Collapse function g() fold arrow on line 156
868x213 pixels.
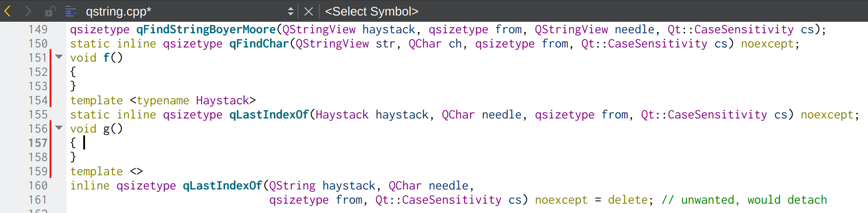(59, 128)
